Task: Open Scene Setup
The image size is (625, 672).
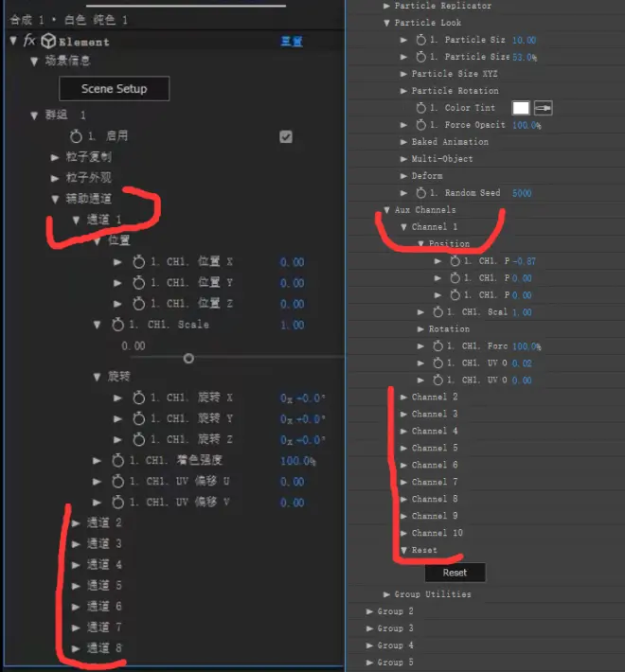Action: (x=114, y=89)
